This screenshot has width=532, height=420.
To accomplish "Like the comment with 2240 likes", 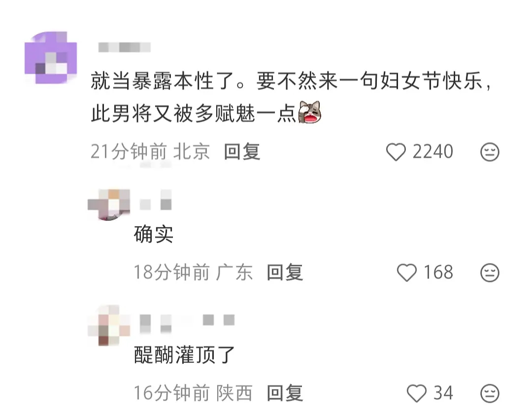I will (x=396, y=152).
